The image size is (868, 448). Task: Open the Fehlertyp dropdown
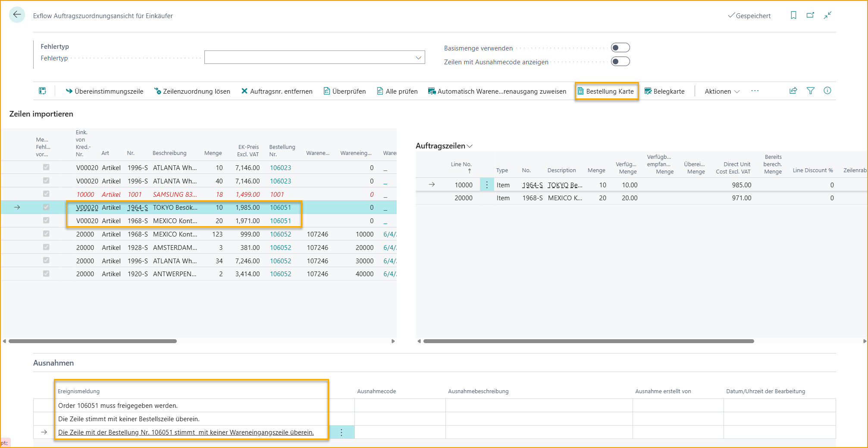click(x=418, y=57)
